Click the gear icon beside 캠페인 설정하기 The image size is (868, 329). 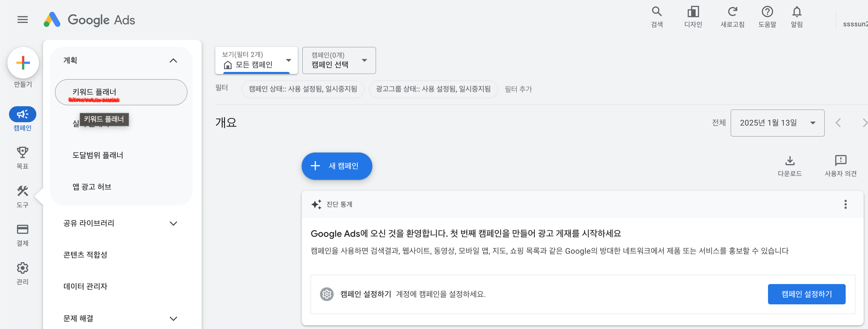click(x=327, y=294)
